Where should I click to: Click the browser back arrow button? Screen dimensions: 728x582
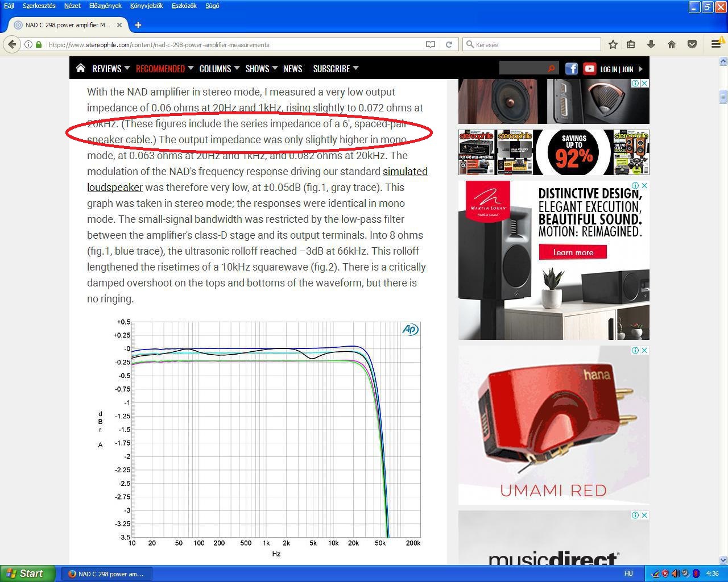click(12, 44)
